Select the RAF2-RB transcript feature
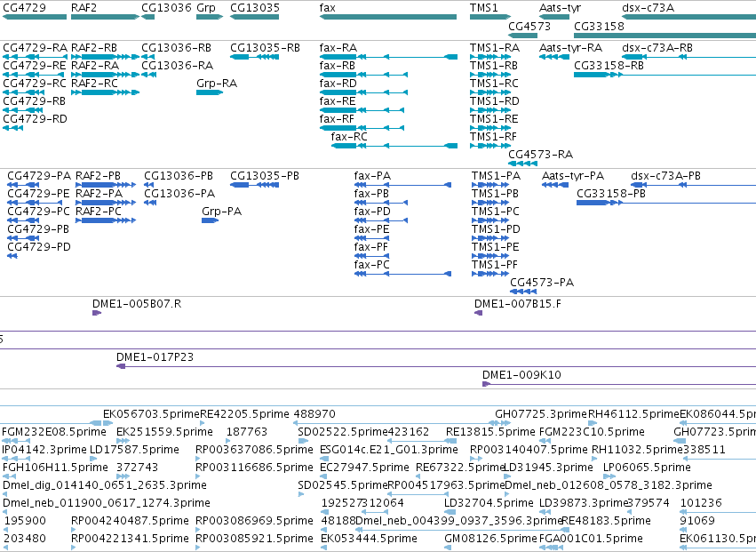This screenshot has width=756, height=552. pyautogui.click(x=105, y=57)
